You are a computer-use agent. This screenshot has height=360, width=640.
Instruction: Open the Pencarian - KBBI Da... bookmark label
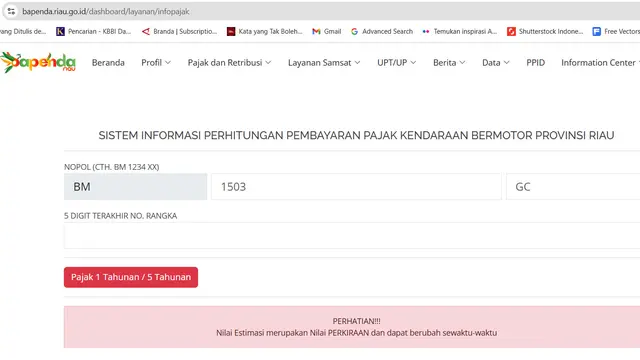pos(100,31)
